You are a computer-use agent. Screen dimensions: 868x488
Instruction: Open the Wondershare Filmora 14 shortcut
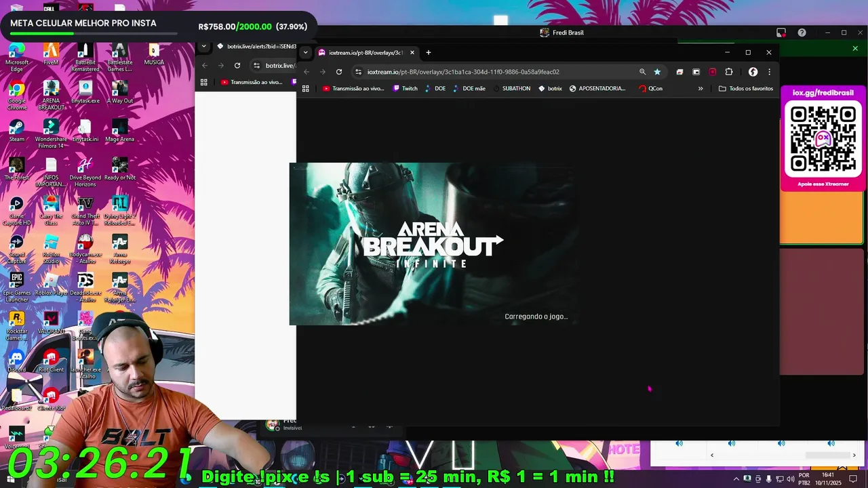(51, 134)
